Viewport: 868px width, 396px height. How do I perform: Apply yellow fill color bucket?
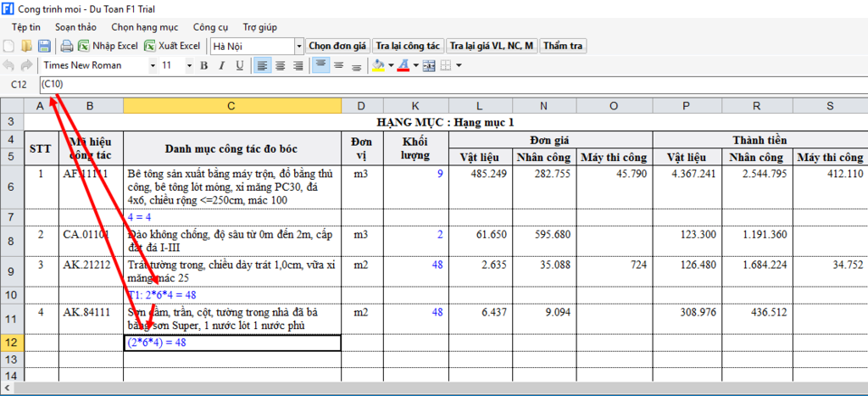pyautogui.click(x=379, y=66)
